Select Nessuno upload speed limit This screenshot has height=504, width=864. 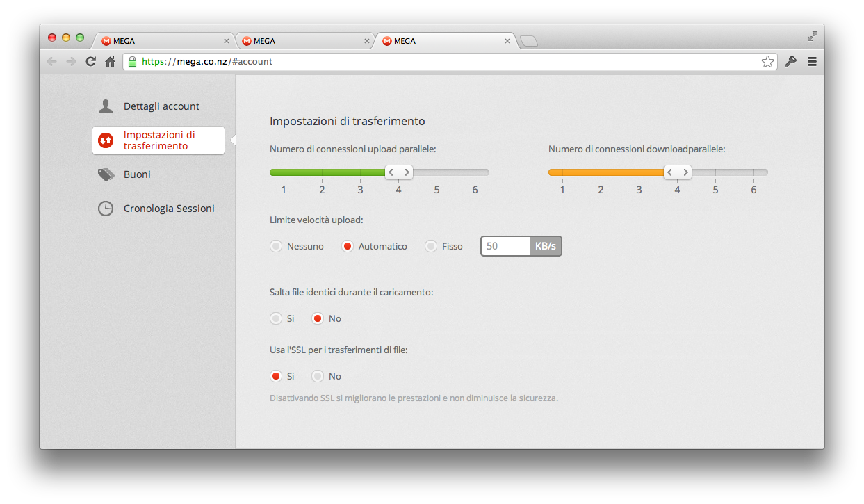tap(277, 246)
